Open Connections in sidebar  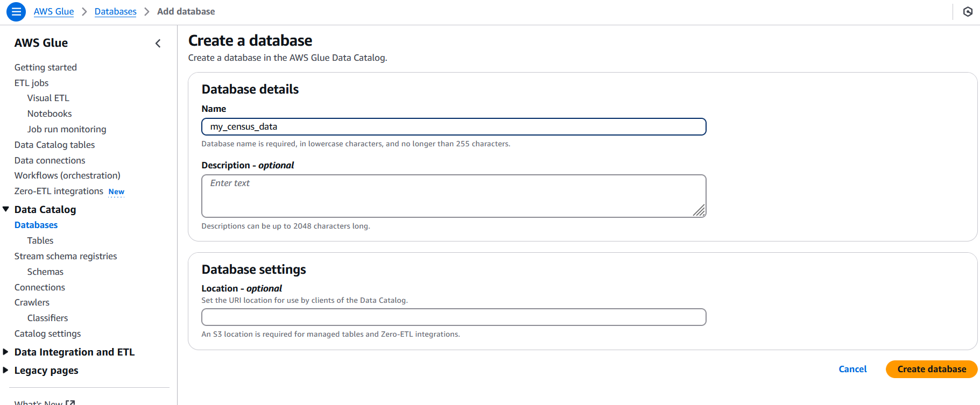(x=40, y=287)
